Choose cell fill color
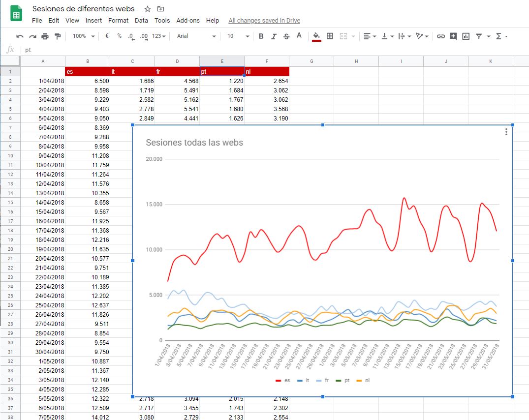Screen dimensions: 529x420 click(x=316, y=36)
